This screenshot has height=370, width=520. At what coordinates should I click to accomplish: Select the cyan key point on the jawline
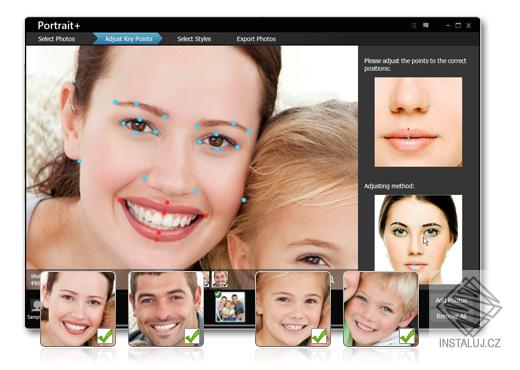244,200
